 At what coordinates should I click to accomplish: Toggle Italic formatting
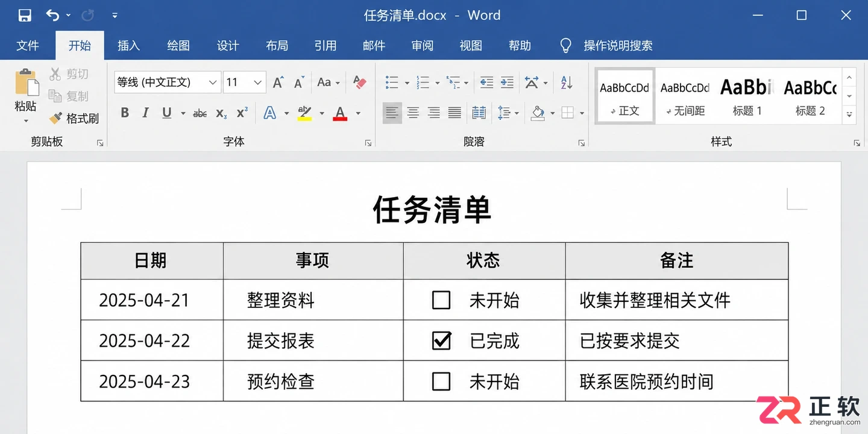pos(145,113)
